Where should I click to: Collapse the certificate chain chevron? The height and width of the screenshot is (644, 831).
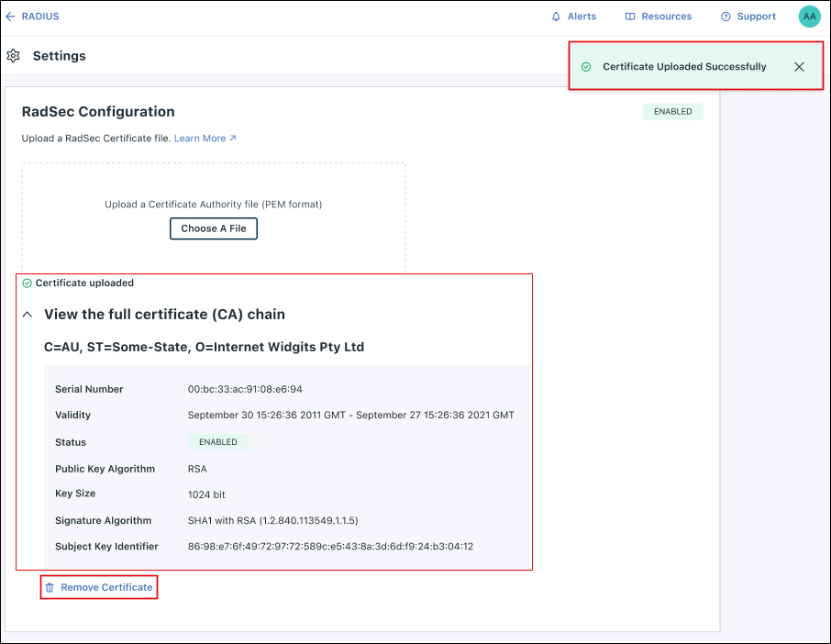[28, 315]
